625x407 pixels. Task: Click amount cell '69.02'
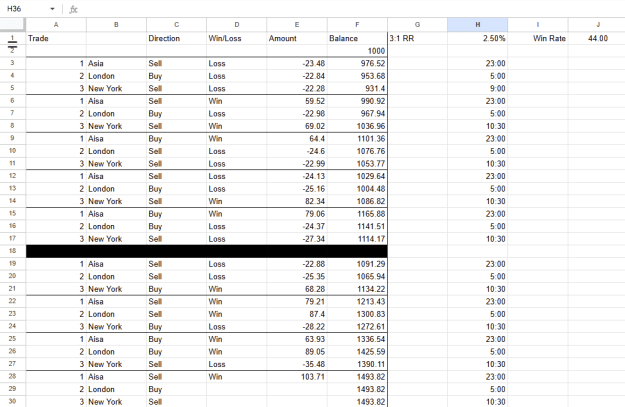(297, 126)
